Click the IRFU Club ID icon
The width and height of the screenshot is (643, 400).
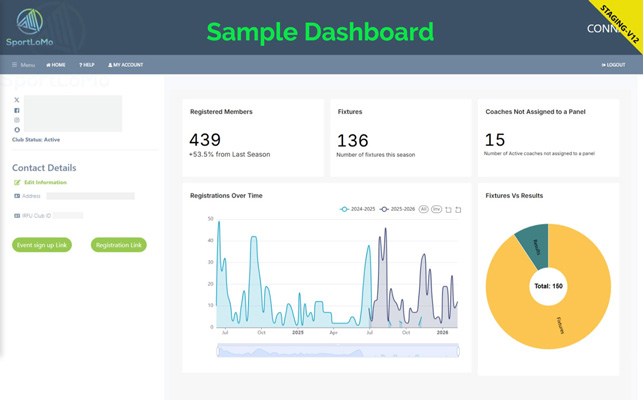point(17,215)
